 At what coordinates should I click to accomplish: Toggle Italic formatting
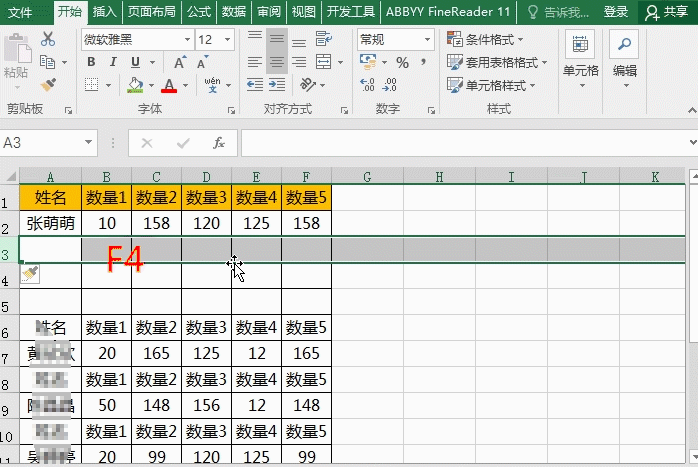point(113,62)
